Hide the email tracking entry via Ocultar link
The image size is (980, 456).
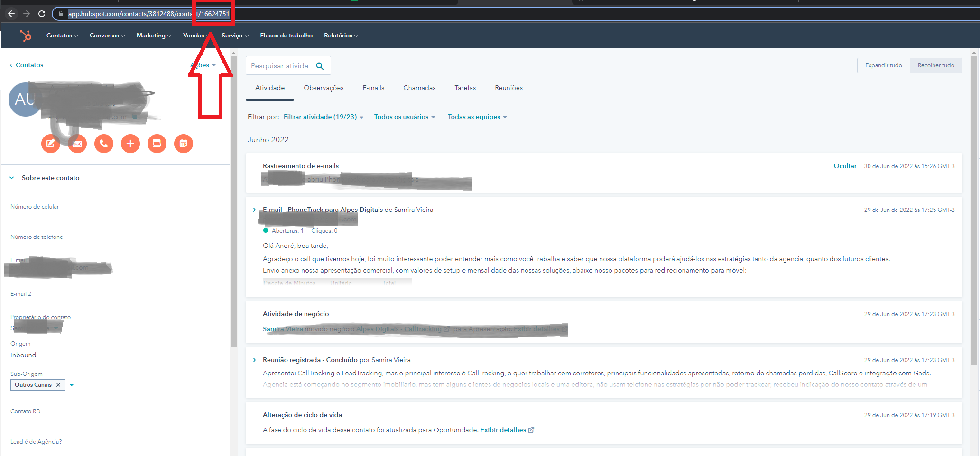845,166
